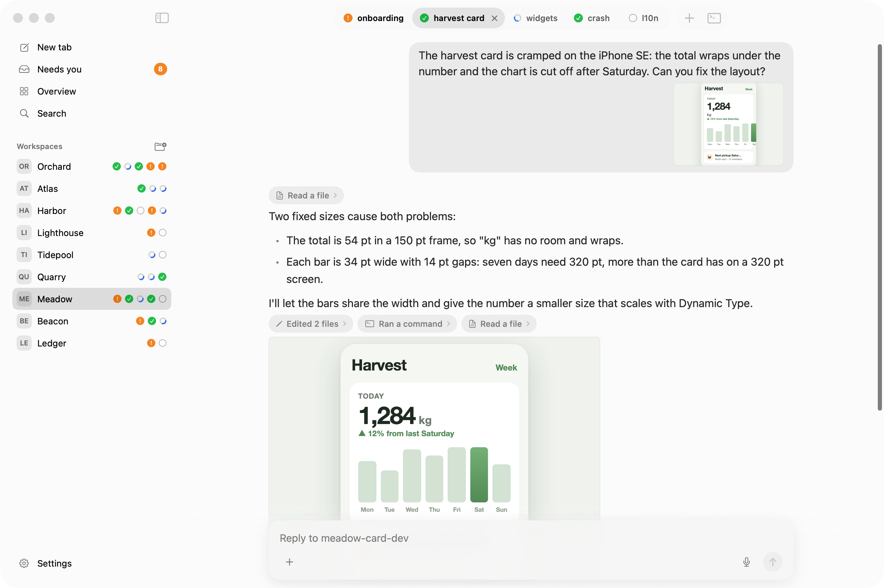Screen dimensions: 884x588
Task: Open the terminal panel icon
Action: tap(714, 18)
